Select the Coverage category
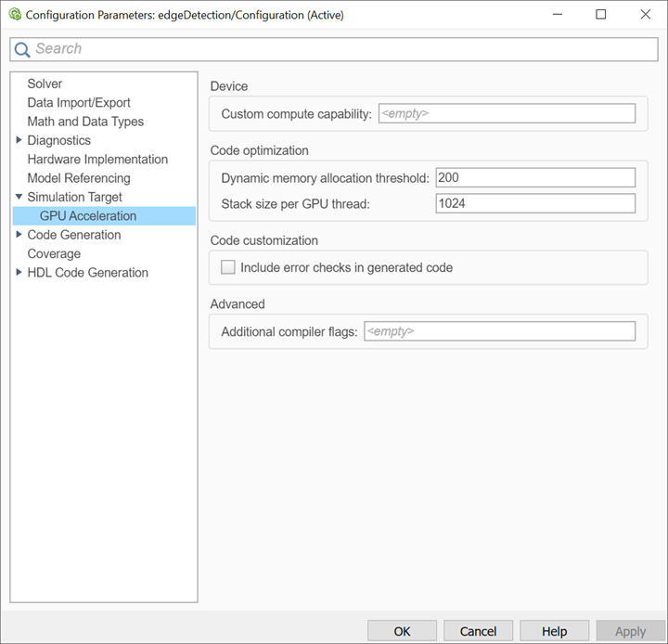Screen dimensions: 668x644 pos(54,253)
